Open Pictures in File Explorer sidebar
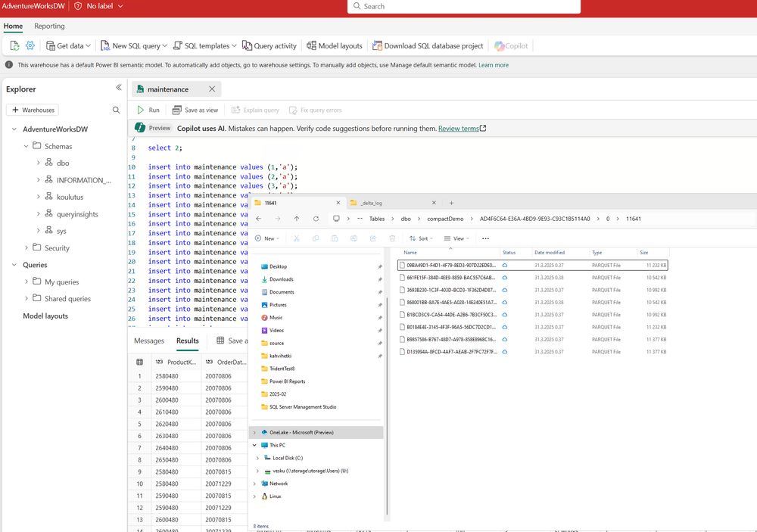 (x=278, y=305)
